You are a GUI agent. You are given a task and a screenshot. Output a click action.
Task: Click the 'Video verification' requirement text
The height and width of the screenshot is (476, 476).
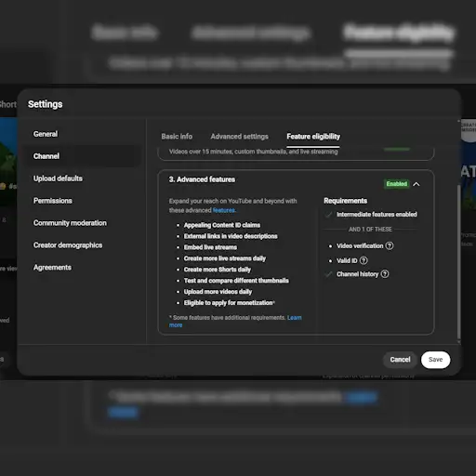tap(360, 245)
